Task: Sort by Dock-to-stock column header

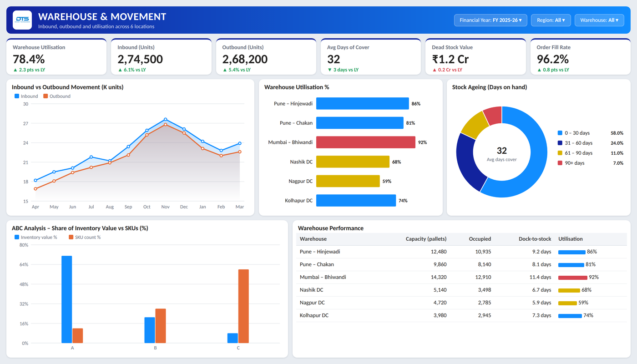Action: (535, 239)
